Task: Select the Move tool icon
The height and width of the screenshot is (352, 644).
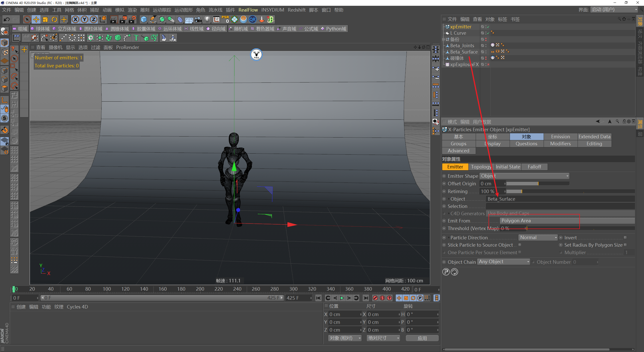Action: pyautogui.click(x=36, y=19)
